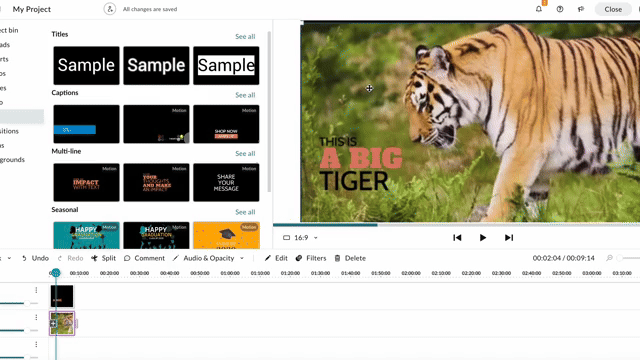This screenshot has height=360, width=640.
Task: Click the templates panel vertical scrollbar
Action: pyautogui.click(x=269, y=111)
